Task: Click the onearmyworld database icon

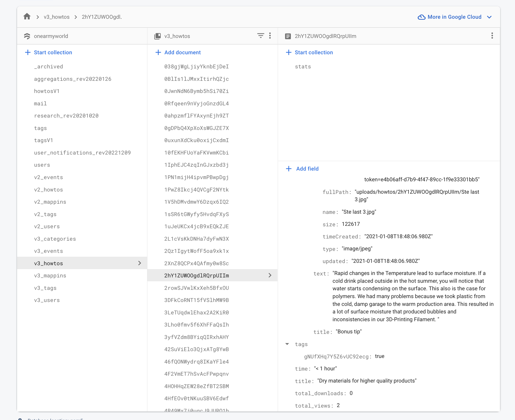Action: (x=27, y=36)
